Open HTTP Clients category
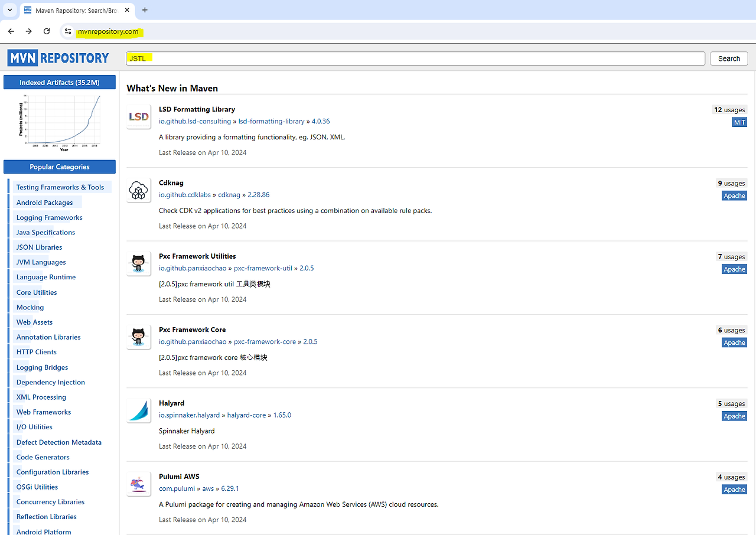Screen dimensions: 756x535 click(x=37, y=352)
